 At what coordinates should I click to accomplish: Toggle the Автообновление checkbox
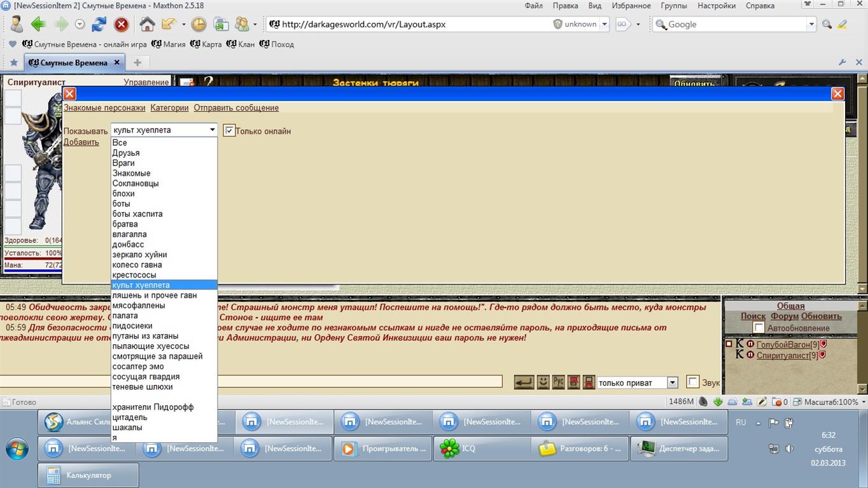point(759,328)
